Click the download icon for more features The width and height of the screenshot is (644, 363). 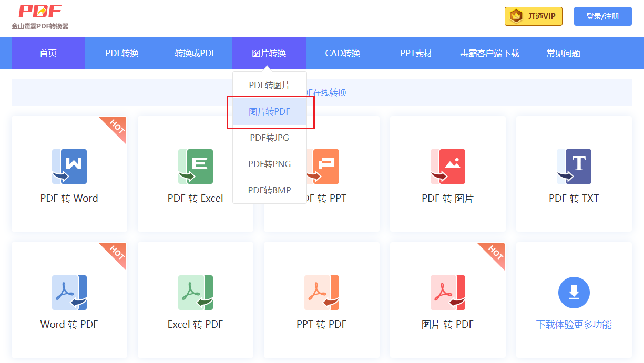574,293
